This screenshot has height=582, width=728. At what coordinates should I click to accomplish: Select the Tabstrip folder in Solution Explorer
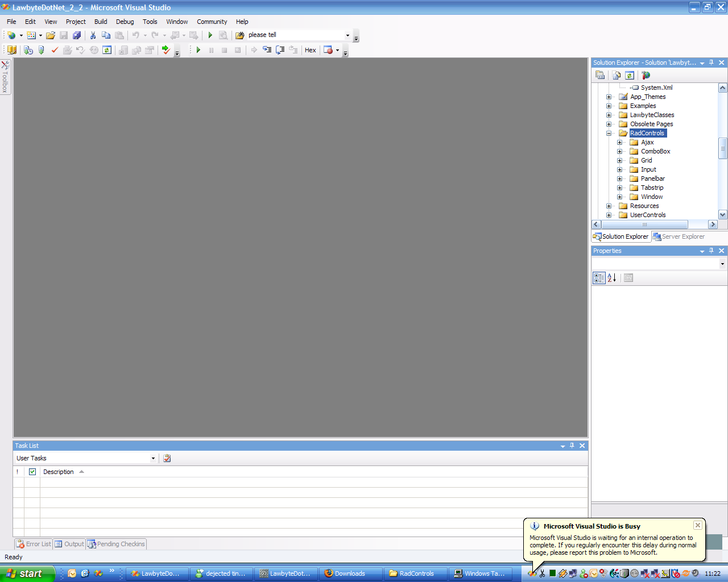652,188
